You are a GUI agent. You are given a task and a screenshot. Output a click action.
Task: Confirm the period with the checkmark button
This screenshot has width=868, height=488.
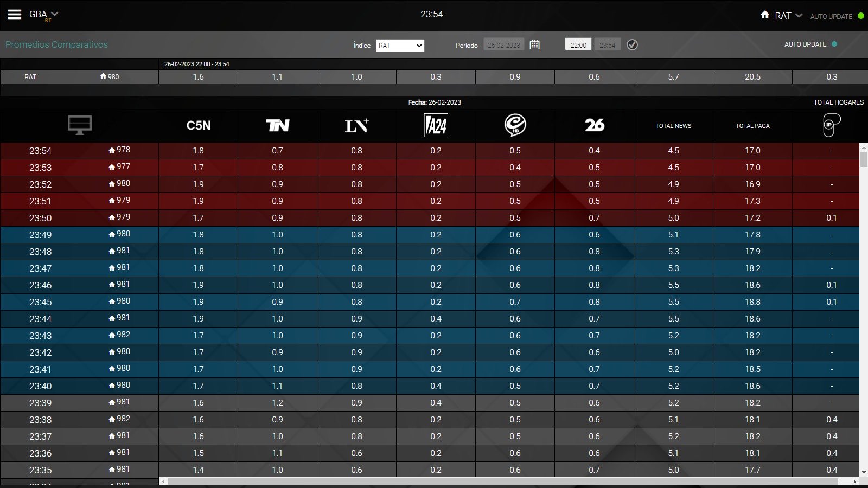tap(632, 45)
